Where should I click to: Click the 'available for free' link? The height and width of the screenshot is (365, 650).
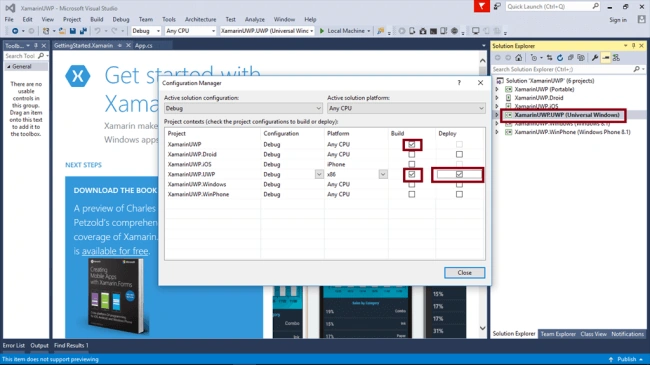tap(115, 251)
